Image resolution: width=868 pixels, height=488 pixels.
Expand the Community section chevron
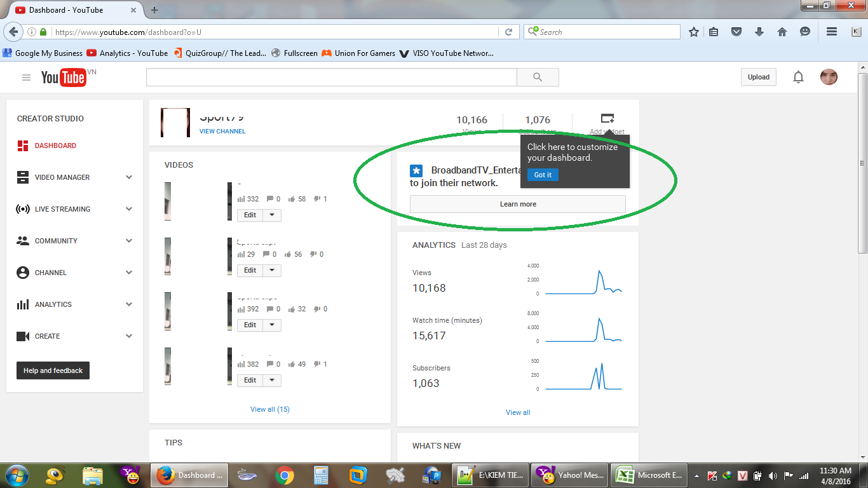[129, 241]
